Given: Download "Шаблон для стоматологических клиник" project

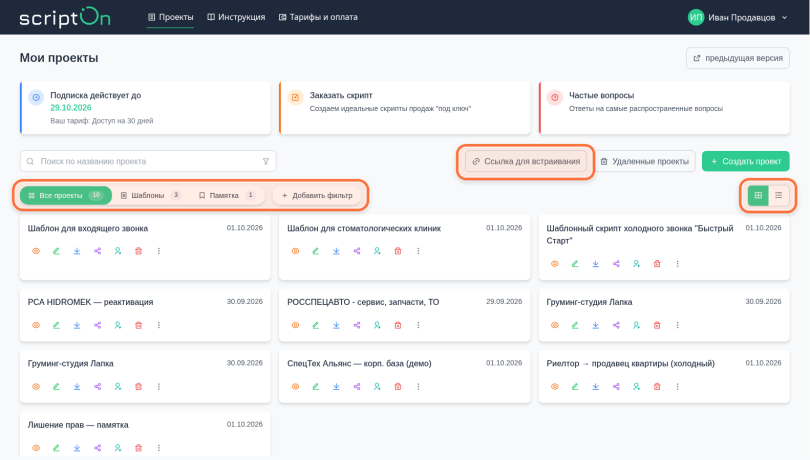Looking at the screenshot, I should point(336,251).
